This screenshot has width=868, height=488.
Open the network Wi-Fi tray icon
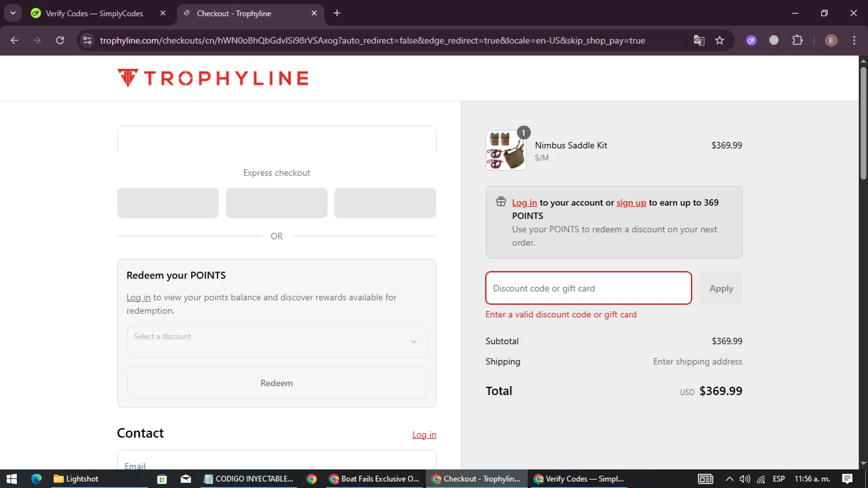click(x=761, y=479)
